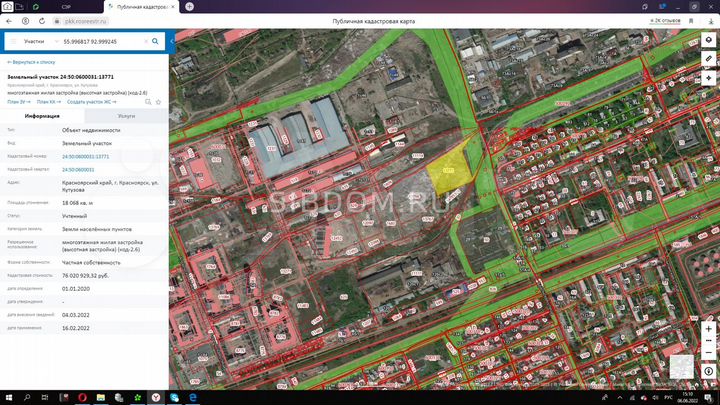Follow the Вернуться к списку link

pos(31,62)
